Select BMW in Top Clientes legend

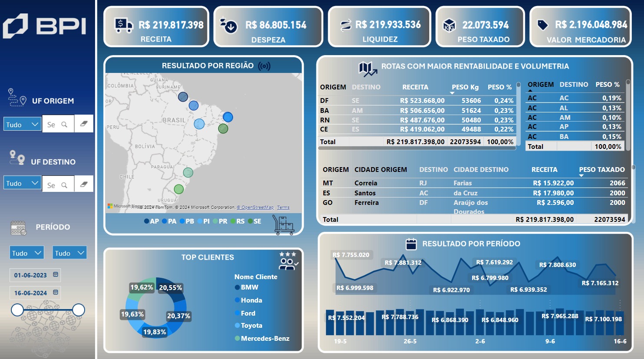coord(246,287)
